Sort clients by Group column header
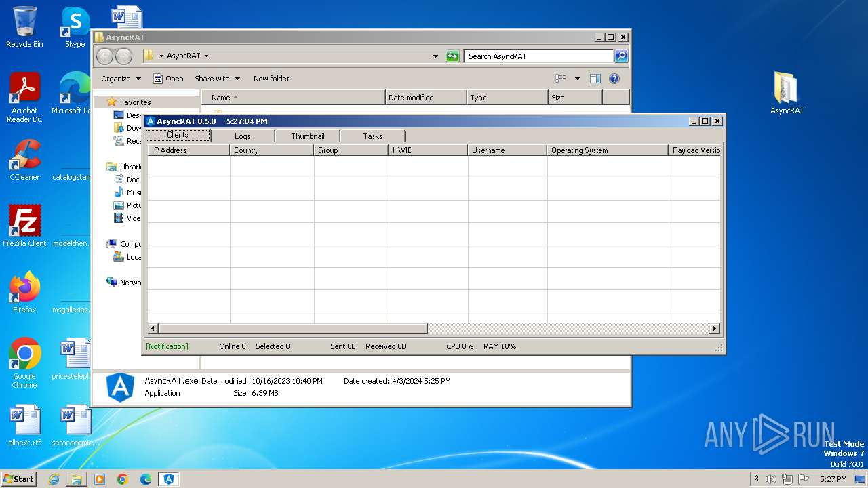This screenshot has height=488, width=868. tap(351, 150)
